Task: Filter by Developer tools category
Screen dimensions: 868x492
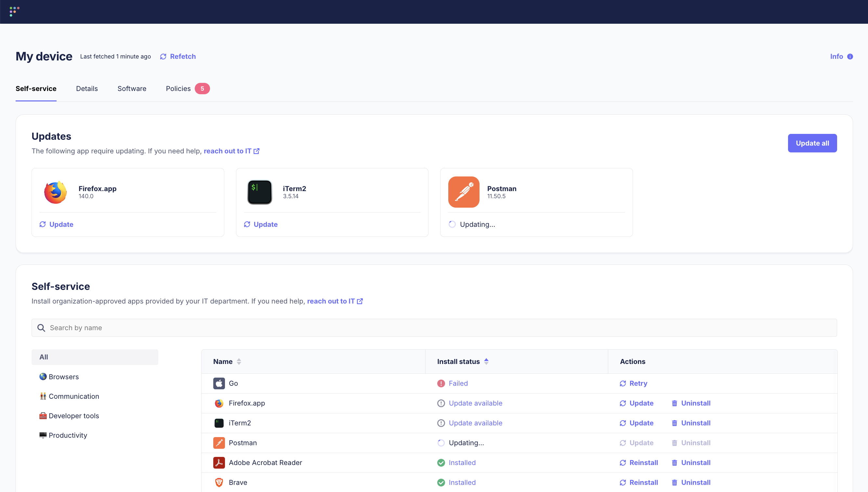Action: 69,416
